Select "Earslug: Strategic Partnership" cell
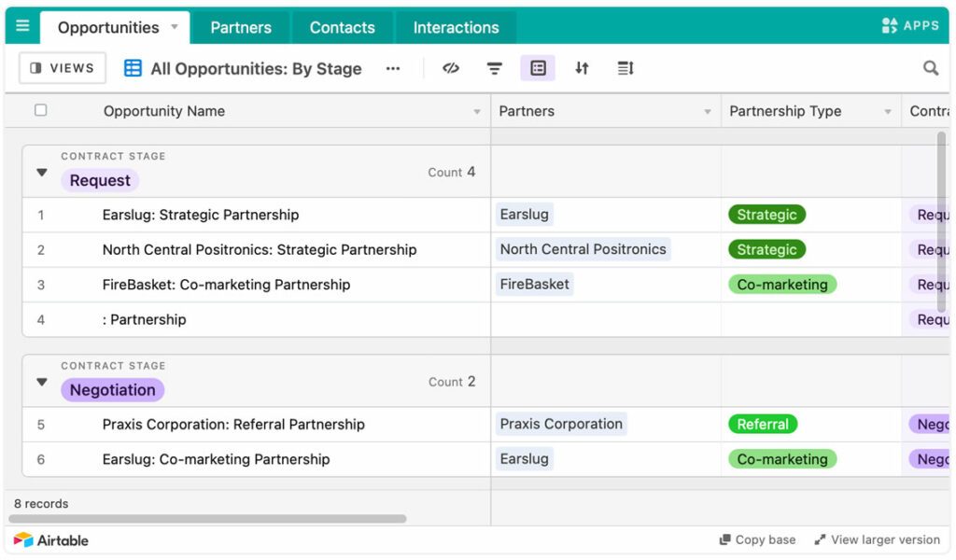This screenshot has width=956, height=560. pyautogui.click(x=256, y=215)
